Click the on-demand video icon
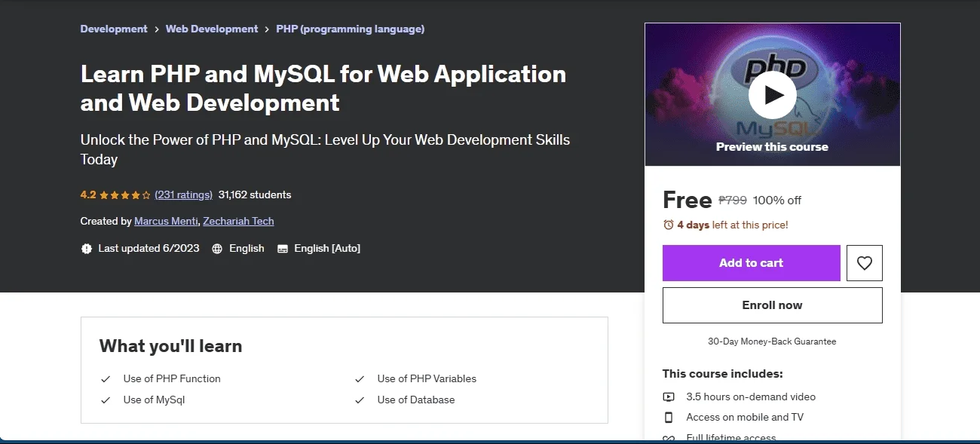Viewport: 980px width, 444px height. coord(668,397)
